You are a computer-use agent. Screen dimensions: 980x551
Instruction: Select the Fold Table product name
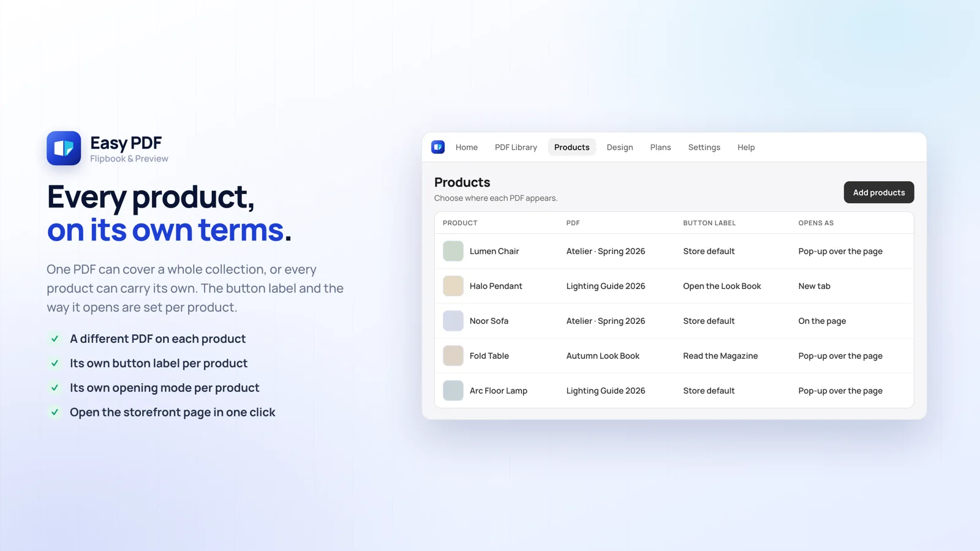tap(489, 356)
